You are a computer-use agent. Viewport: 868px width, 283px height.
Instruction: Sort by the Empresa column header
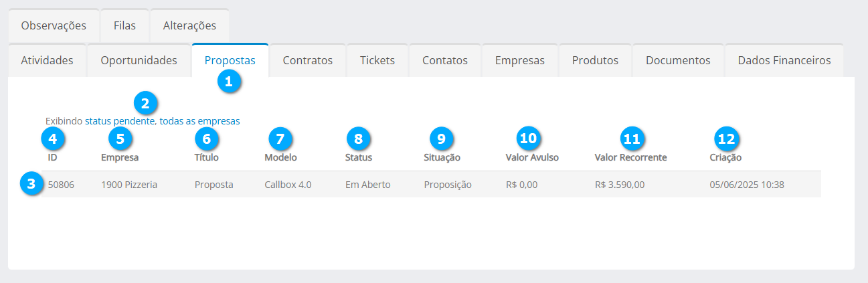tap(120, 158)
